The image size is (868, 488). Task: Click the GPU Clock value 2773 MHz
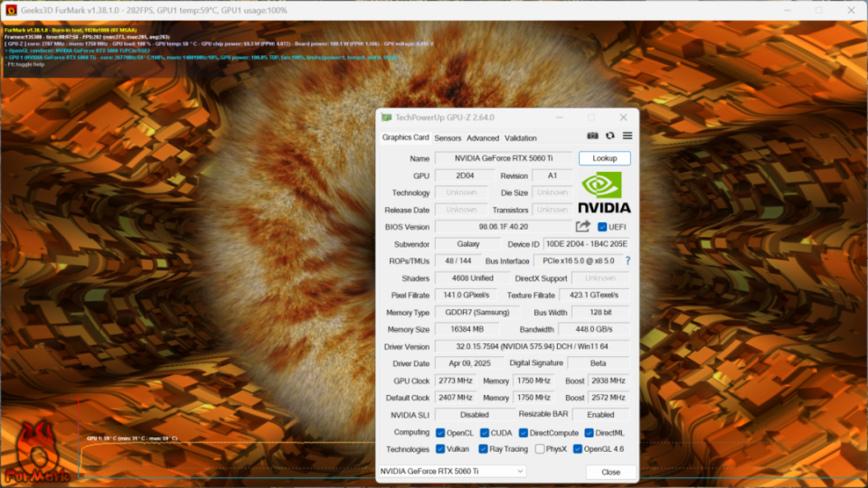pyautogui.click(x=455, y=380)
